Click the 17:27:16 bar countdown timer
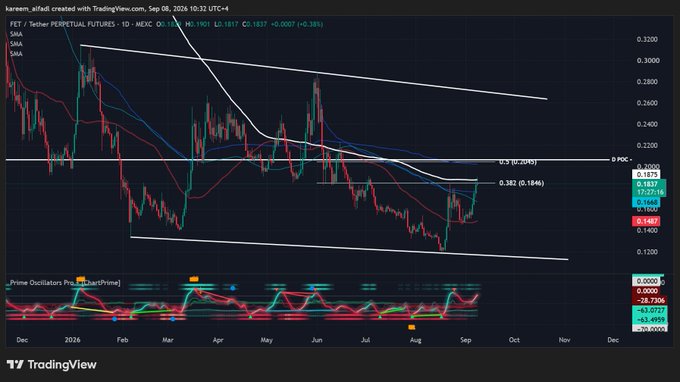The image size is (680, 382). (x=650, y=192)
